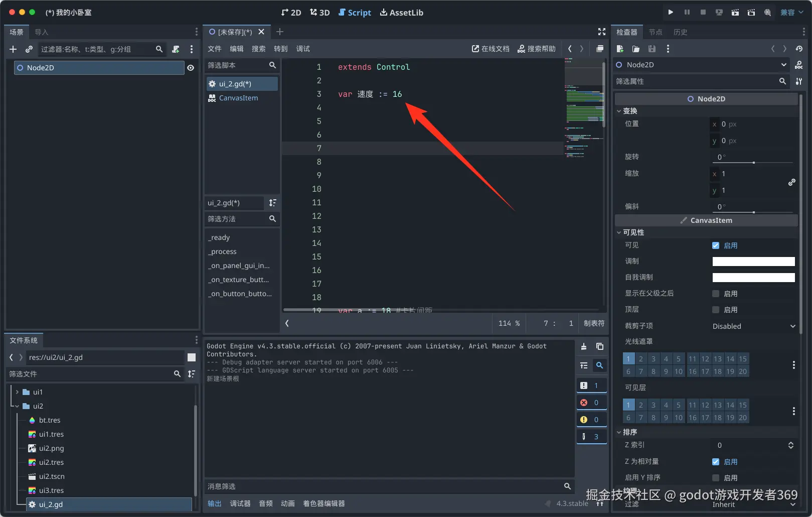Expand the ui1 folder
The image size is (812, 517).
point(17,392)
